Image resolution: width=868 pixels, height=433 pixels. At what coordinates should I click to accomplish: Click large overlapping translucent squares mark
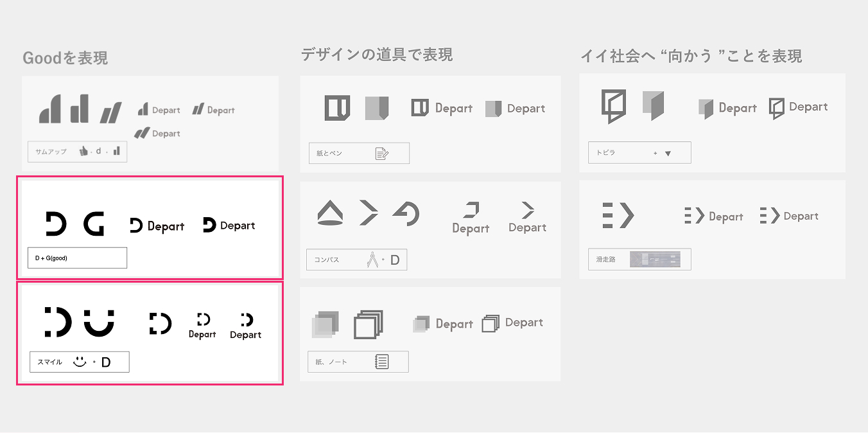[x=325, y=324]
